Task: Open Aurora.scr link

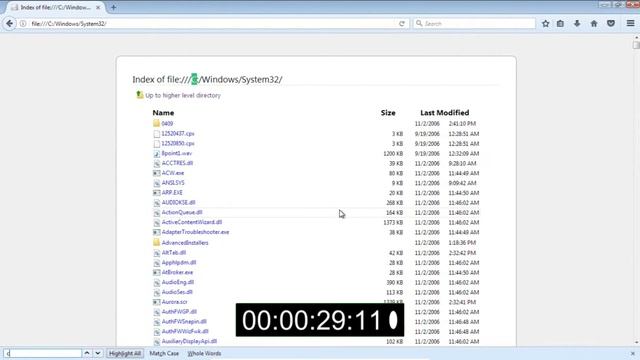Action: (x=175, y=302)
